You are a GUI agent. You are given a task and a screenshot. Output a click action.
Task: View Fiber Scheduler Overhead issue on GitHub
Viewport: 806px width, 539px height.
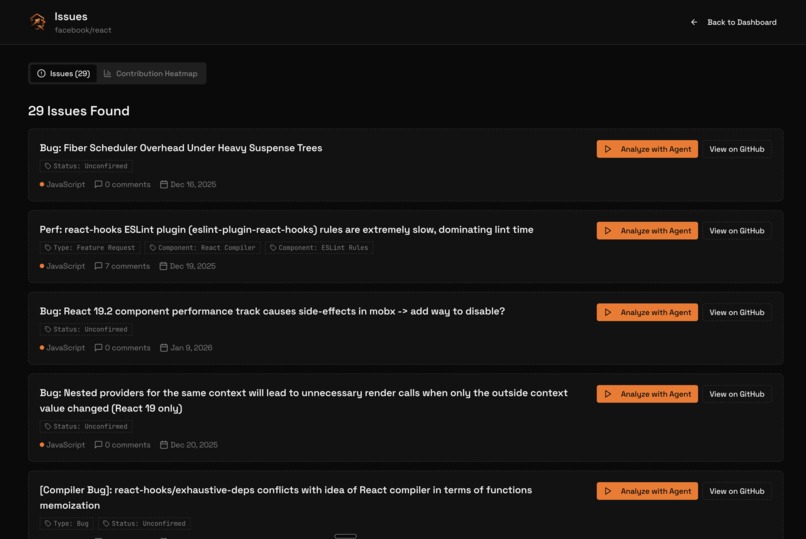(x=737, y=149)
